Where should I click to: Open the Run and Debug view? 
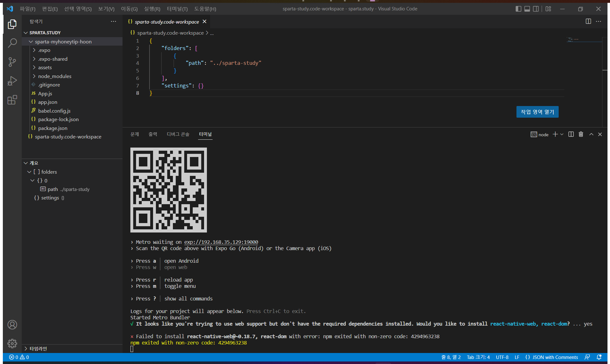point(12,81)
